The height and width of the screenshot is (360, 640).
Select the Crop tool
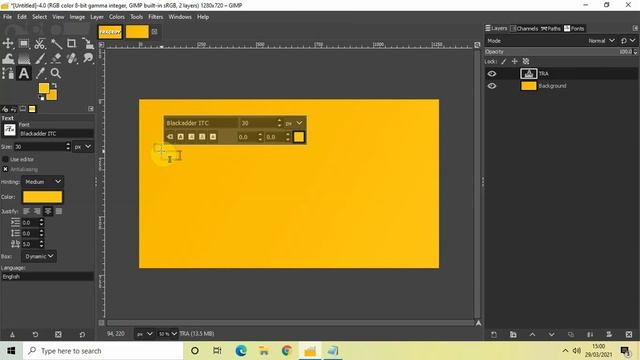coord(71,43)
